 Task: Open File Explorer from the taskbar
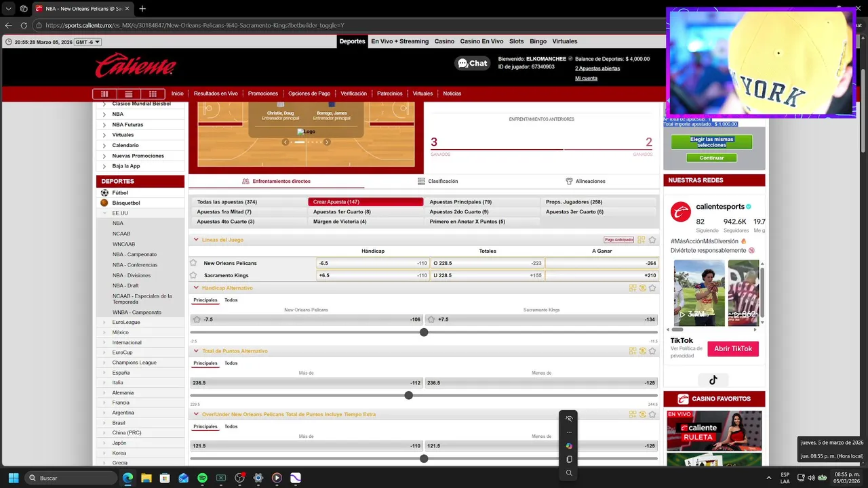(146, 478)
